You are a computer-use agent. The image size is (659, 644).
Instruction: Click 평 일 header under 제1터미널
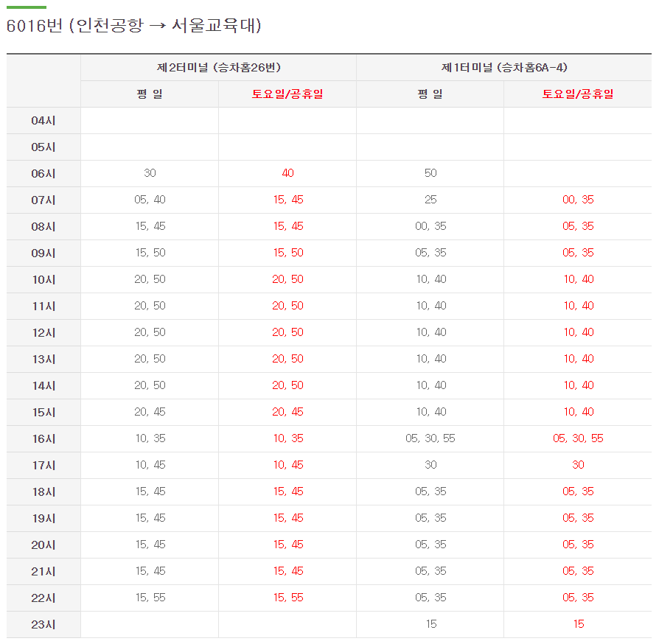430,94
